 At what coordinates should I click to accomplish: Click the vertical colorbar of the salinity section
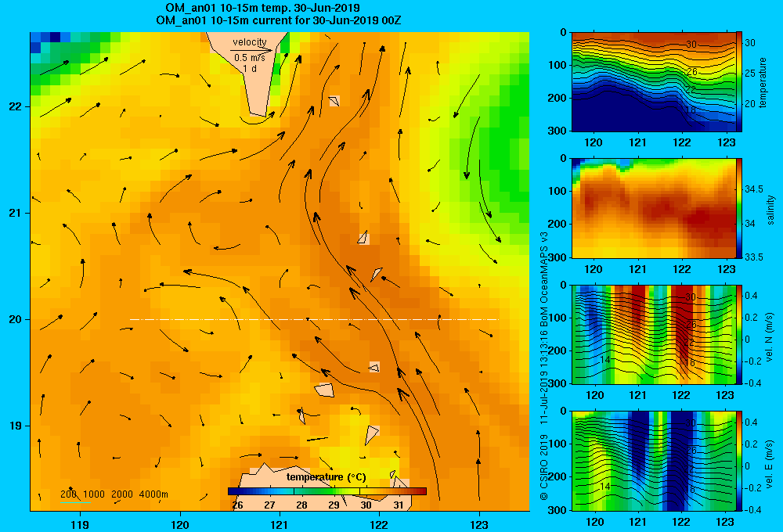739,208
